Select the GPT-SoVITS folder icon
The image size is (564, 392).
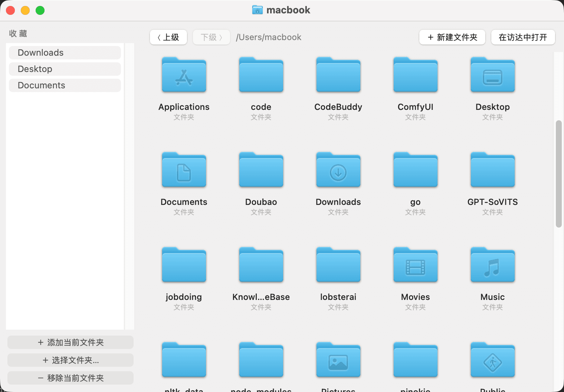tap(493, 170)
